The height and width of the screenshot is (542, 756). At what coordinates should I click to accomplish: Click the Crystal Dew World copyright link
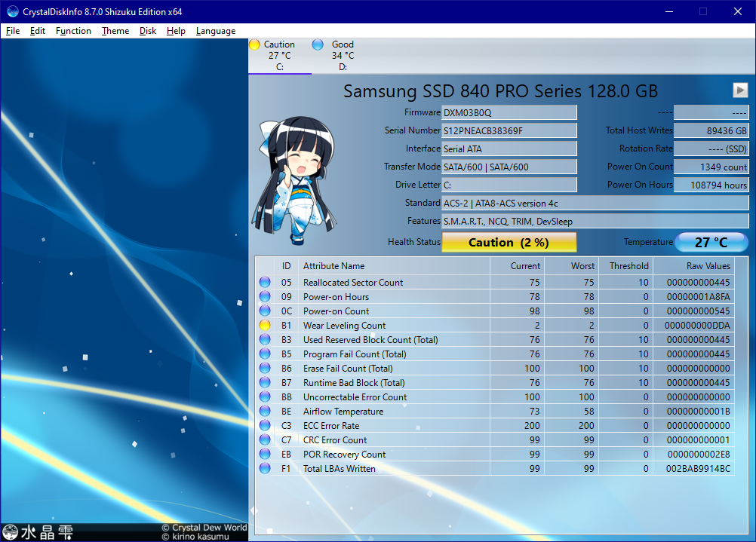(x=204, y=528)
